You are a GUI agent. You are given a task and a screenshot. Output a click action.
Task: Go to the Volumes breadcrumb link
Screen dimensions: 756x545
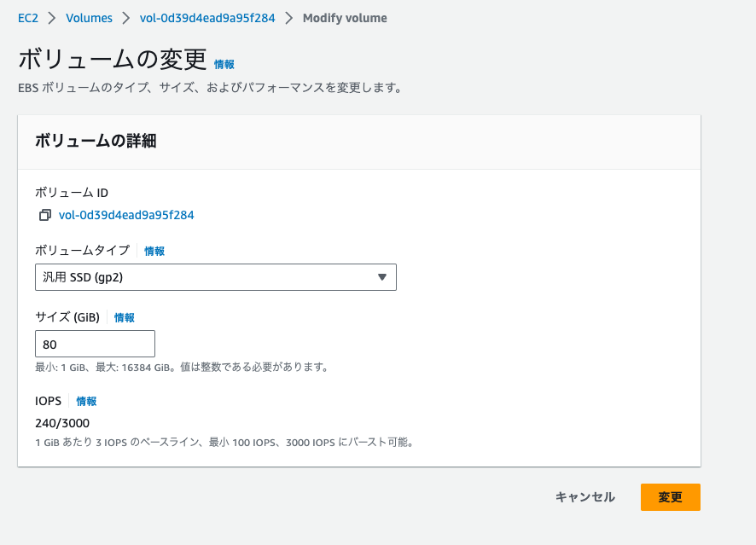point(90,18)
